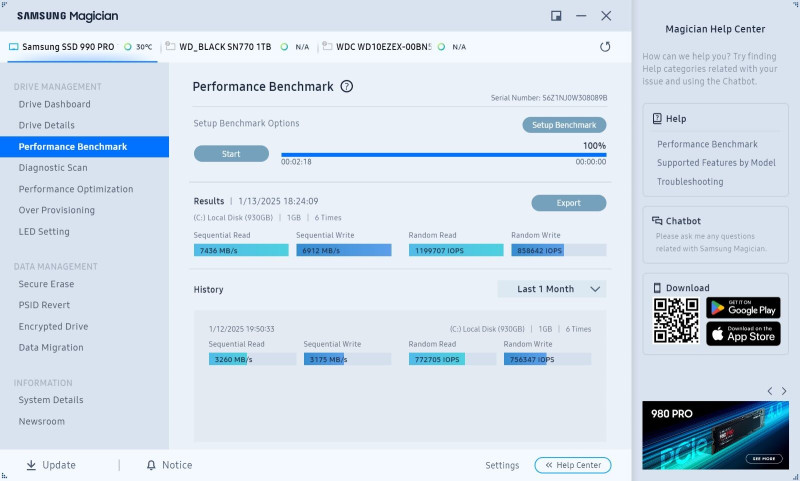This screenshot has width=800, height=481.
Task: Click the Chatbot speech icon
Action: click(x=657, y=221)
